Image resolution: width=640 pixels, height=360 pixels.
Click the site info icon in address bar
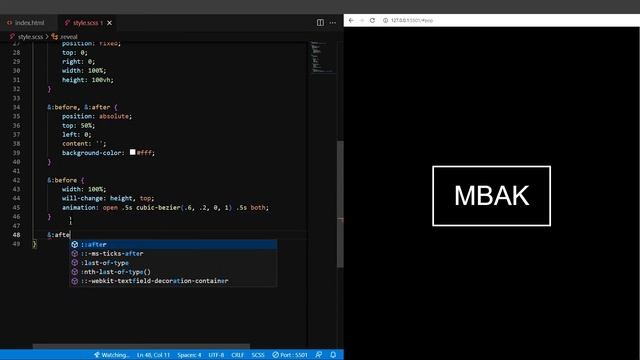[385, 20]
